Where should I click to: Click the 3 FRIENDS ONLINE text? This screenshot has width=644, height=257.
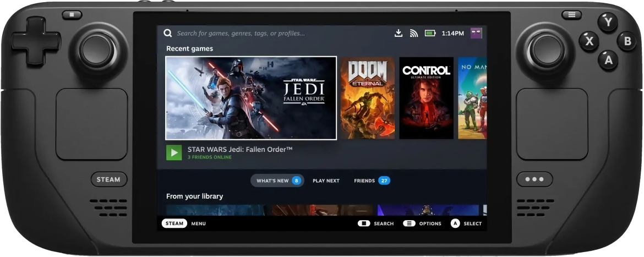210,157
